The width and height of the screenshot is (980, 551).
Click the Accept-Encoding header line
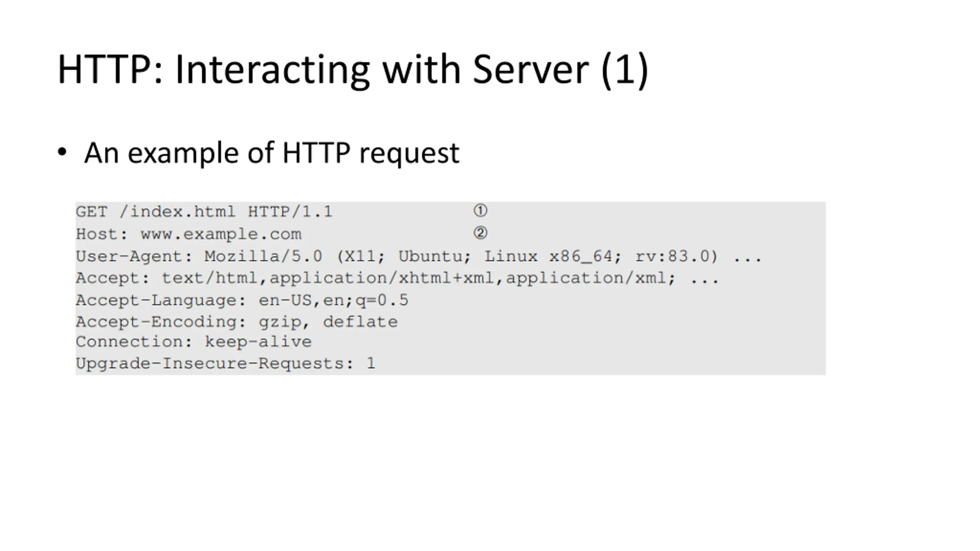[x=237, y=322]
